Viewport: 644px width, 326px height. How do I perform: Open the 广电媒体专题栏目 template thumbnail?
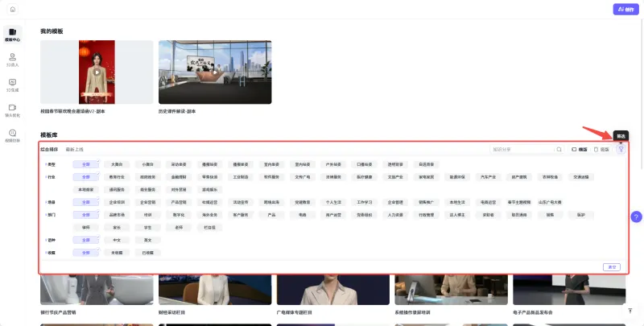point(333,290)
